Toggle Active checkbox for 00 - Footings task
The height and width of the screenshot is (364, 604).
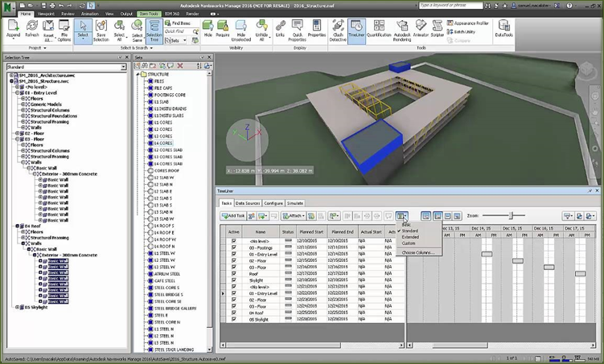coord(234,247)
